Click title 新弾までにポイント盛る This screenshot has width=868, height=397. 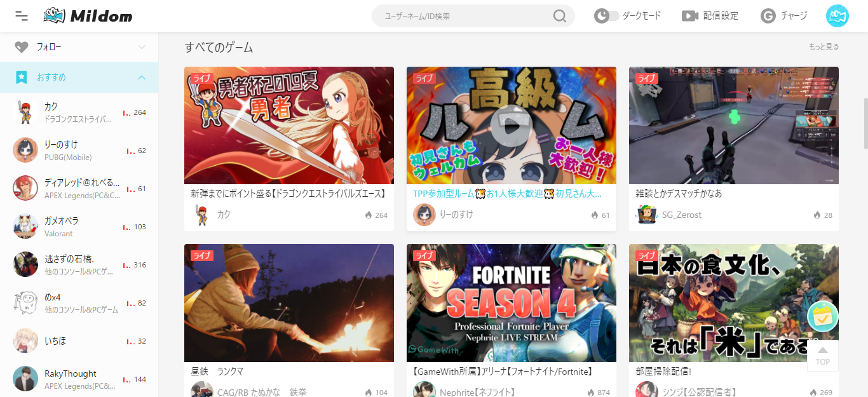(288, 194)
